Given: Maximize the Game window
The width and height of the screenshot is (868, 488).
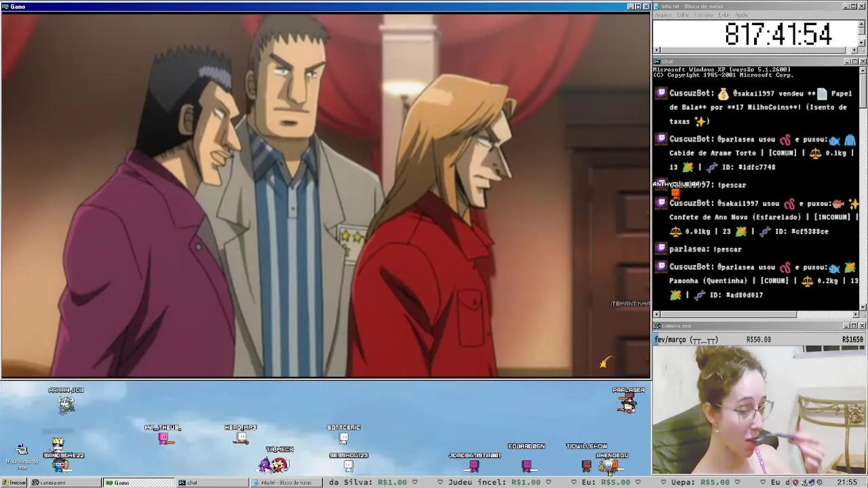Looking at the screenshot, I should pos(638,6).
